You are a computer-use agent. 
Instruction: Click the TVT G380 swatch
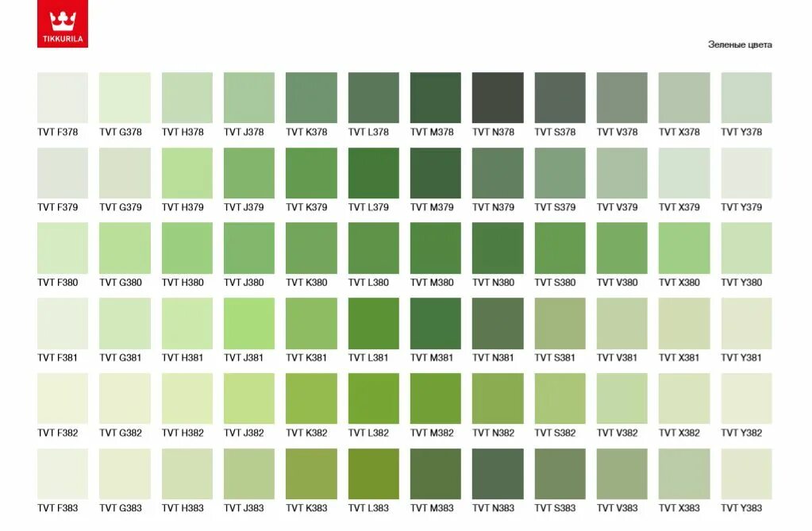(125, 248)
